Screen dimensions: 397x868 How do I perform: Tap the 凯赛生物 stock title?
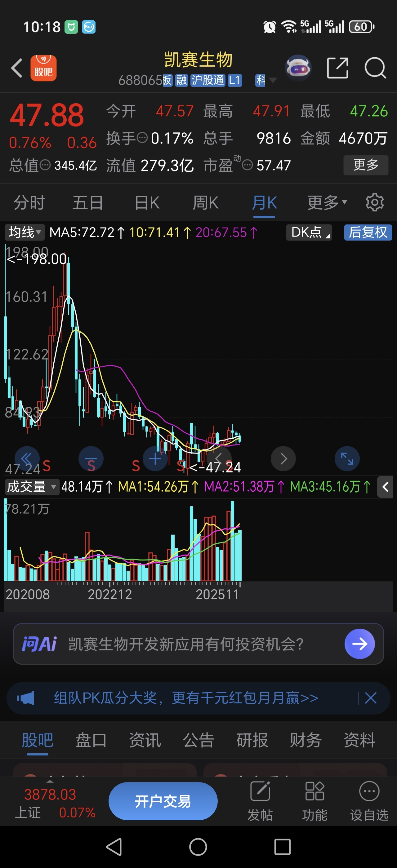tap(198, 60)
